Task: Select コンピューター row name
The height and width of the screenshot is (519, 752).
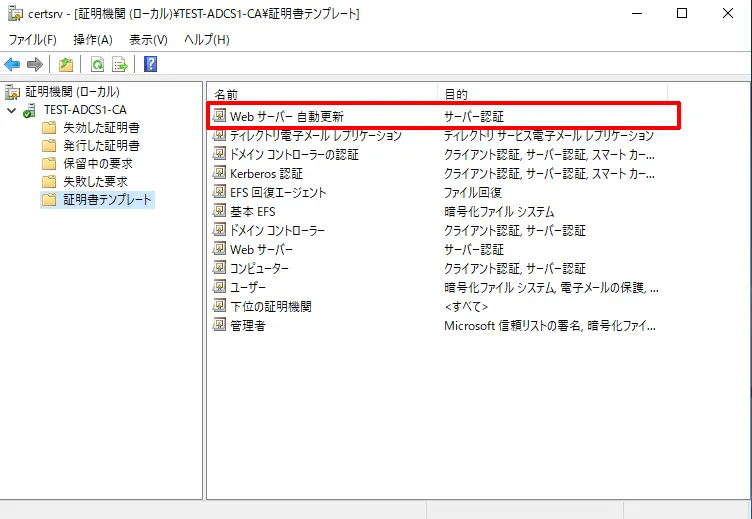Action: tap(259, 268)
